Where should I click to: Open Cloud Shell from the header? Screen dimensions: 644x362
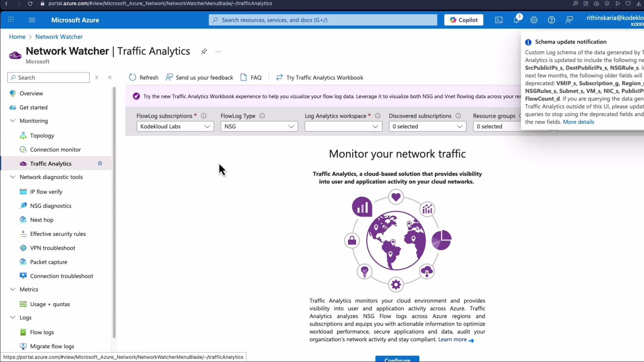(x=499, y=20)
